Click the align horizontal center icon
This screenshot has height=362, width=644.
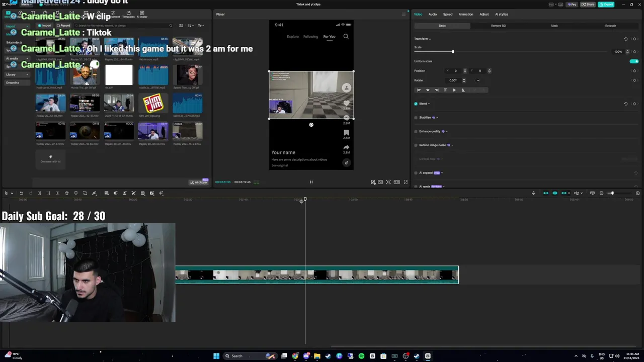pyautogui.click(x=428, y=90)
